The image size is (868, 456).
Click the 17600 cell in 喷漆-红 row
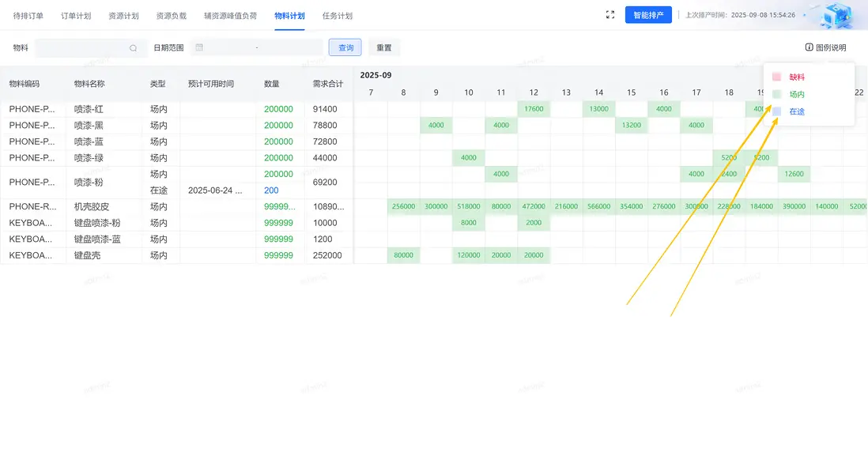(x=534, y=109)
